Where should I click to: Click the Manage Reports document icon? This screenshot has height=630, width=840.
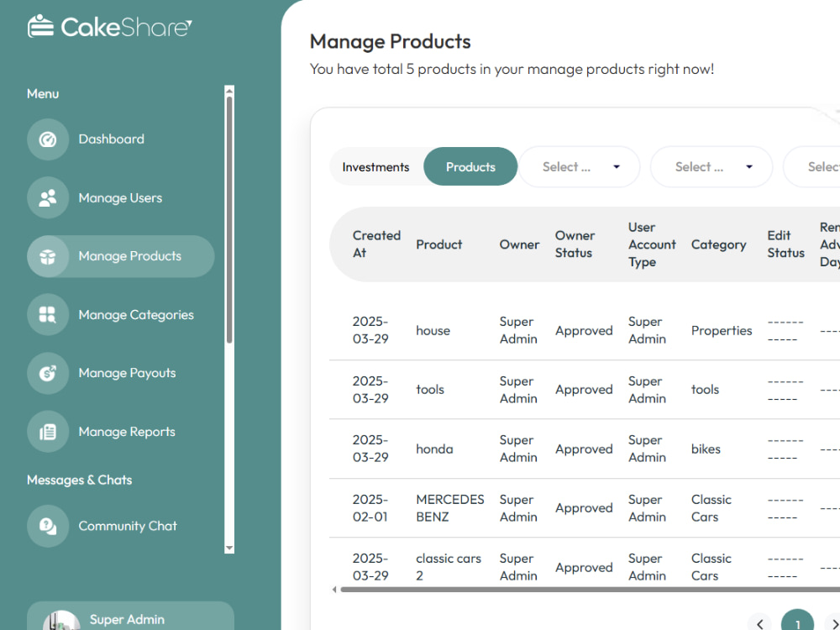click(48, 432)
